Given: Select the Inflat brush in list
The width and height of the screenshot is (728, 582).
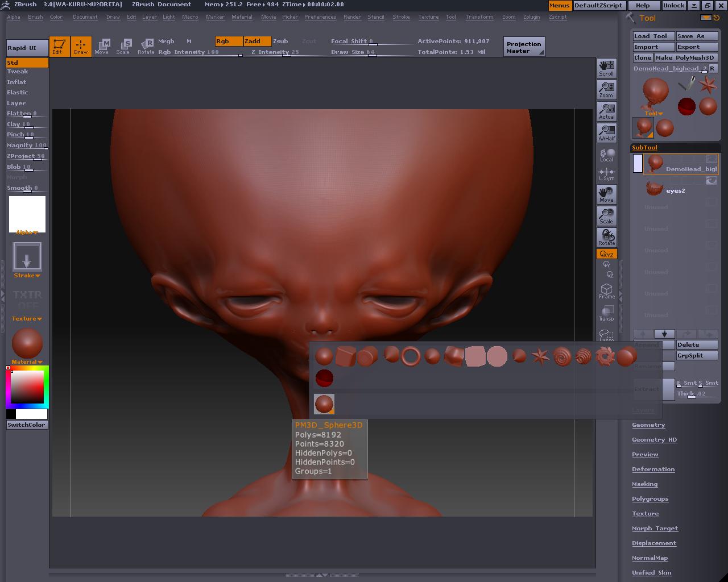Looking at the screenshot, I should click(x=16, y=82).
